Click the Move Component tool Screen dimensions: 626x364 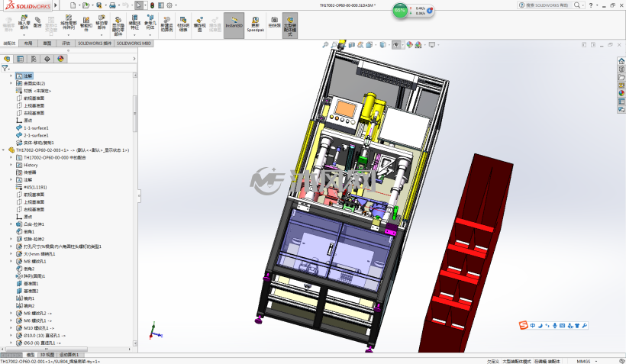[x=102, y=22]
